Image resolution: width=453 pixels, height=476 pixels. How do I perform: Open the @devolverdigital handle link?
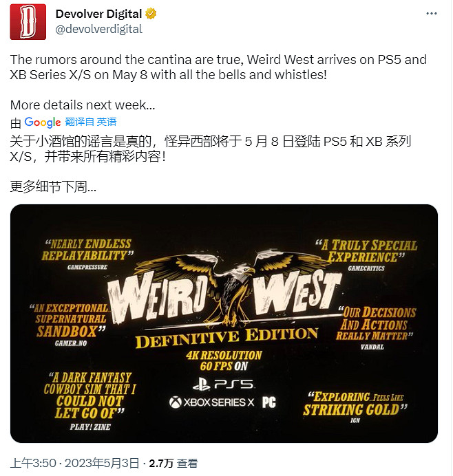[x=98, y=29]
